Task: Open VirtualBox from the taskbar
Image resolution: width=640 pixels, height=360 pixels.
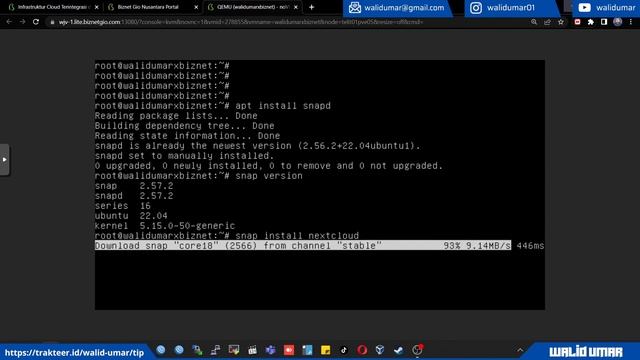Action: [380, 350]
